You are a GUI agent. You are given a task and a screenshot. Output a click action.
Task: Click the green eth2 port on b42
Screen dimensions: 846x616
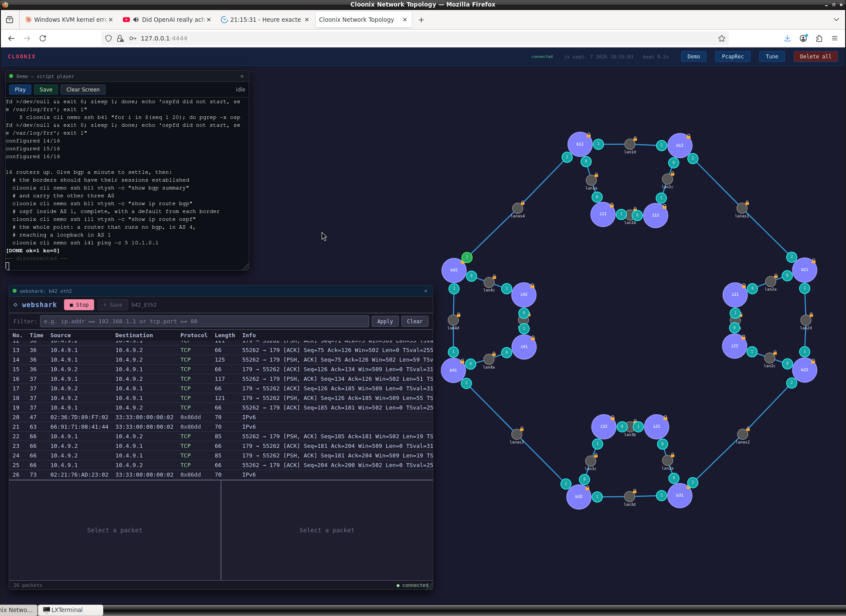point(467,257)
